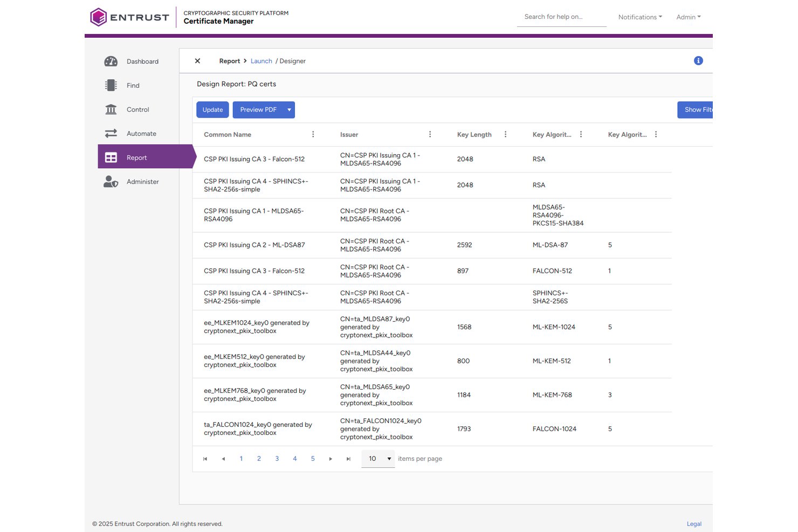
Task: Focus the Search for help field
Action: coord(562,17)
